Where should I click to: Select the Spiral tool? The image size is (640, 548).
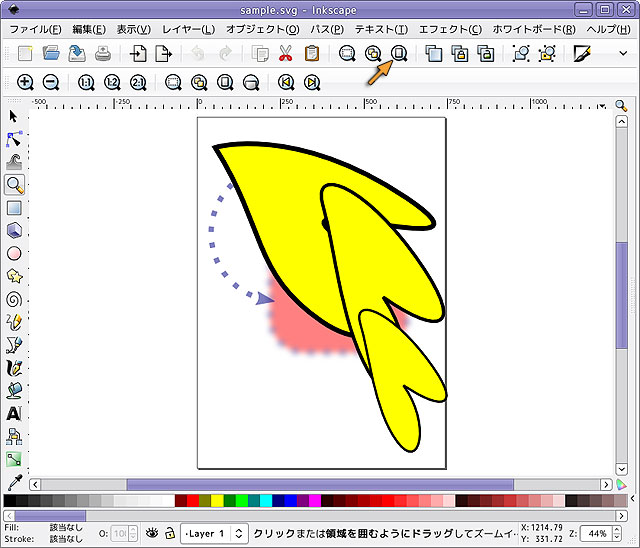tap(14, 298)
